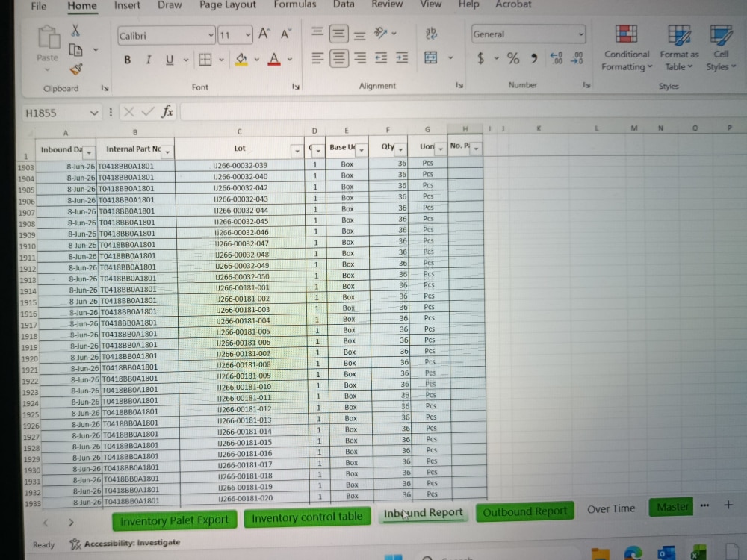The image size is (747, 560).
Task: Open Number format dialog launcher
Action: [586, 85]
